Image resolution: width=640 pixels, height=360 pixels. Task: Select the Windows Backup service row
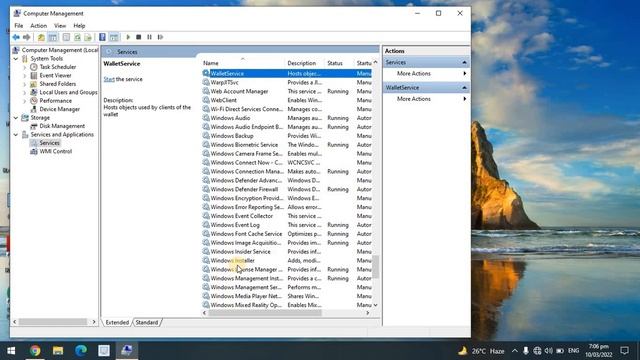[287, 136]
